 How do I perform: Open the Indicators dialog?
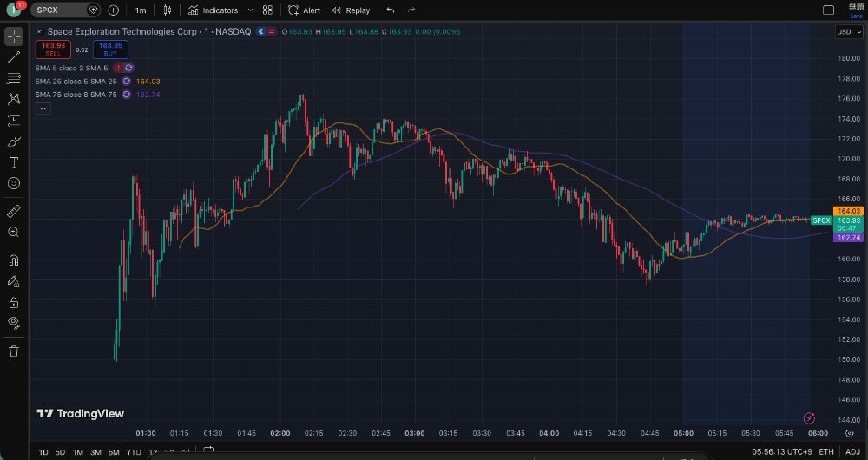click(x=213, y=10)
